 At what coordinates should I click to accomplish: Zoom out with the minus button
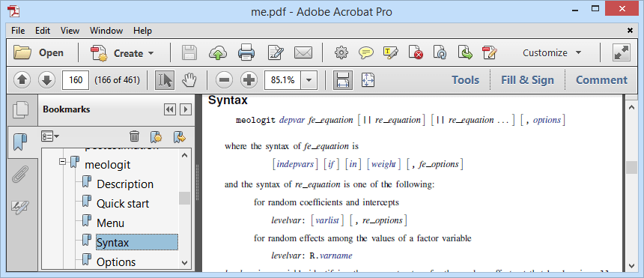click(224, 79)
